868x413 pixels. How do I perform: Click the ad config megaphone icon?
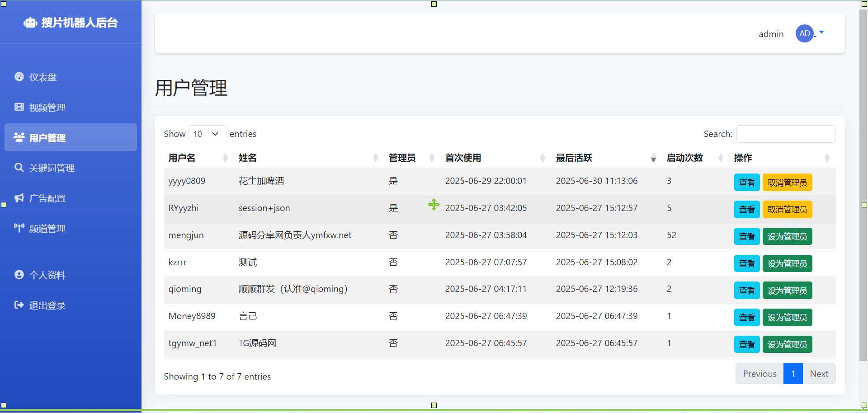point(19,198)
